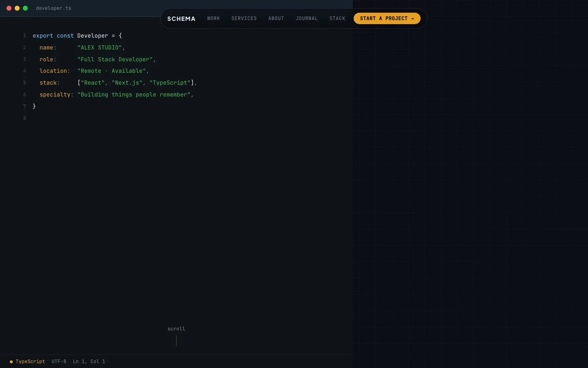
Task: Click the closing brace on line 7
Action: tap(34, 106)
